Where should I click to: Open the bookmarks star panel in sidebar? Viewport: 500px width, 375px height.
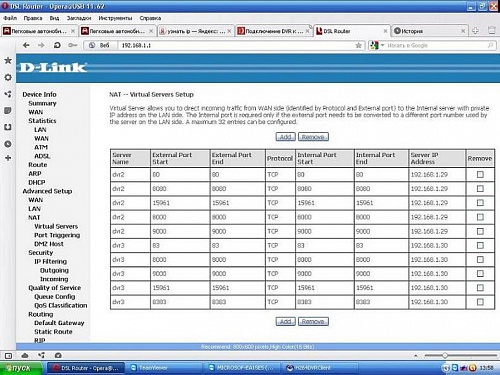8,60
